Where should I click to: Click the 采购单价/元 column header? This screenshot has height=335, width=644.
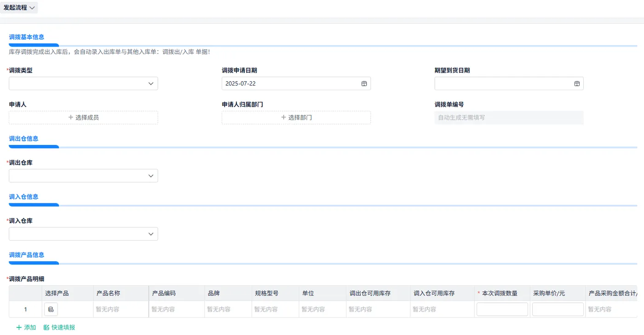coord(558,293)
